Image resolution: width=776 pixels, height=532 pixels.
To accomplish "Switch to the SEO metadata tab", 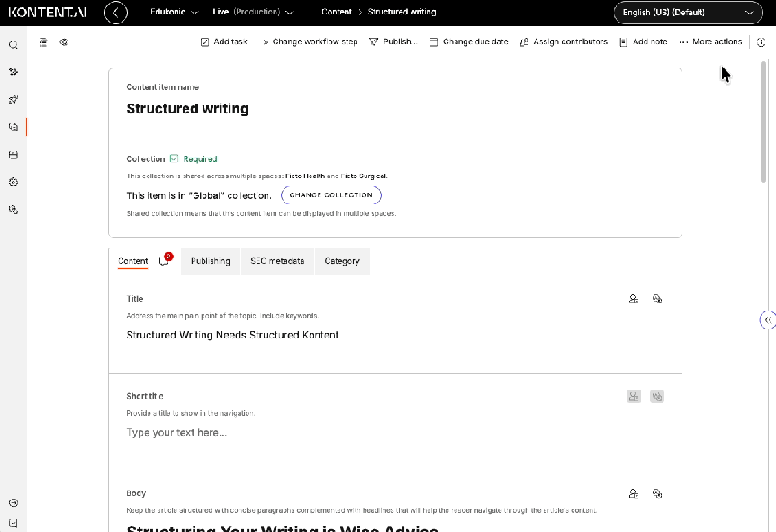I will coord(277,261).
